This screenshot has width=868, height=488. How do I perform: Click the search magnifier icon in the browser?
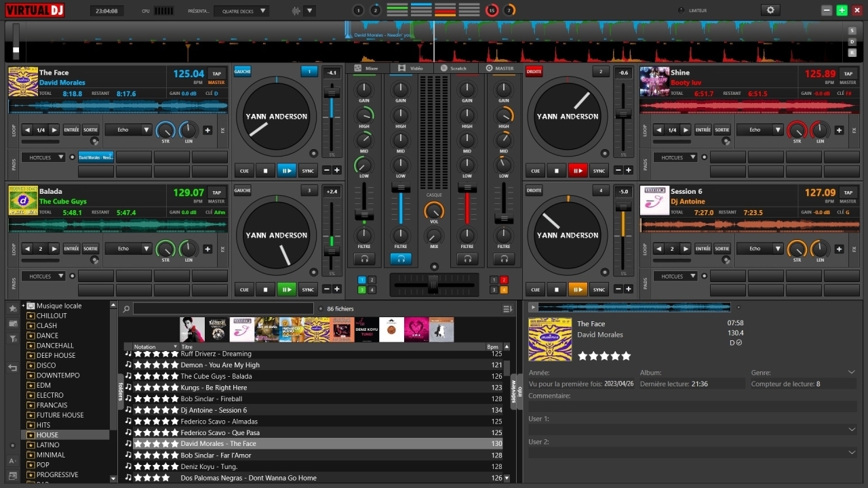(127, 309)
